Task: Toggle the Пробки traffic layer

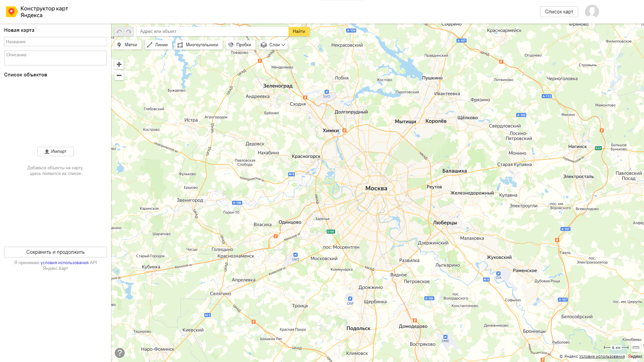Action: tap(240, 45)
